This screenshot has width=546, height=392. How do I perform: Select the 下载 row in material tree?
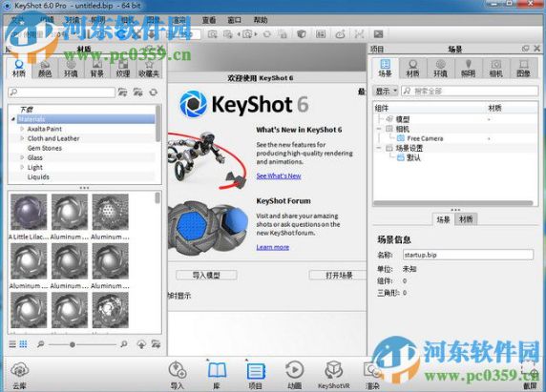click(27, 110)
